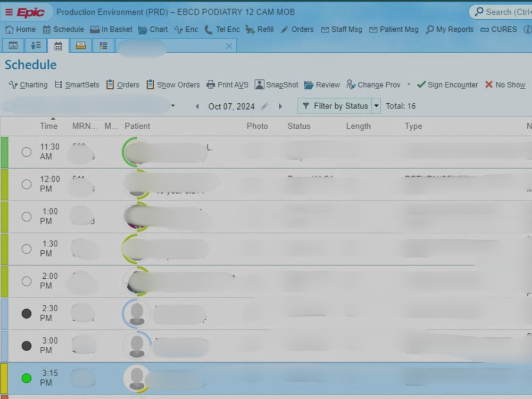Go to the previous day arrow
Viewport: 532px width, 399px height.
pyautogui.click(x=197, y=106)
